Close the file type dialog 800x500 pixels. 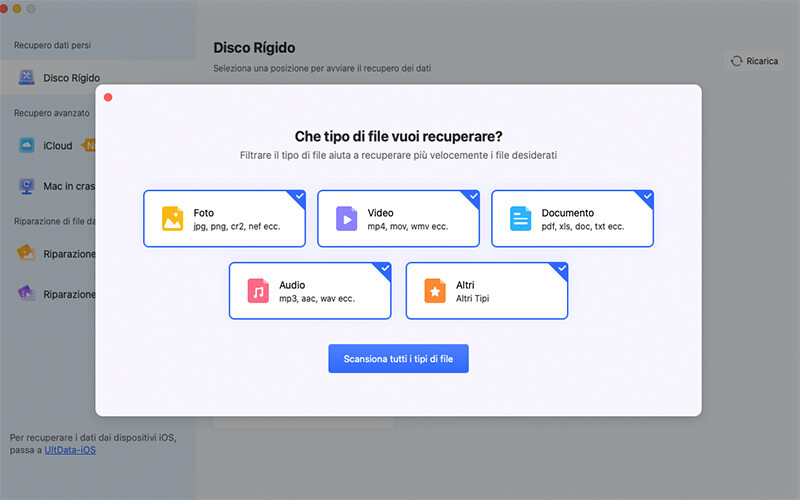[108, 97]
